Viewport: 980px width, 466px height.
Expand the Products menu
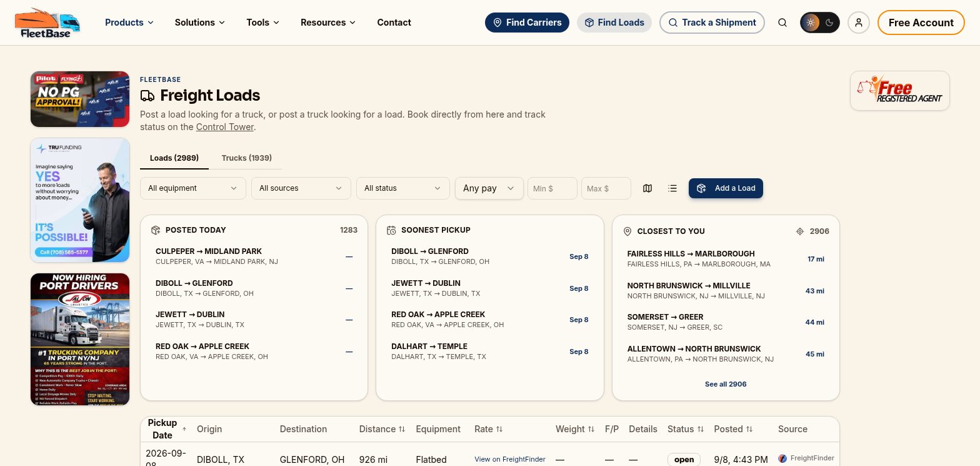coord(129,23)
